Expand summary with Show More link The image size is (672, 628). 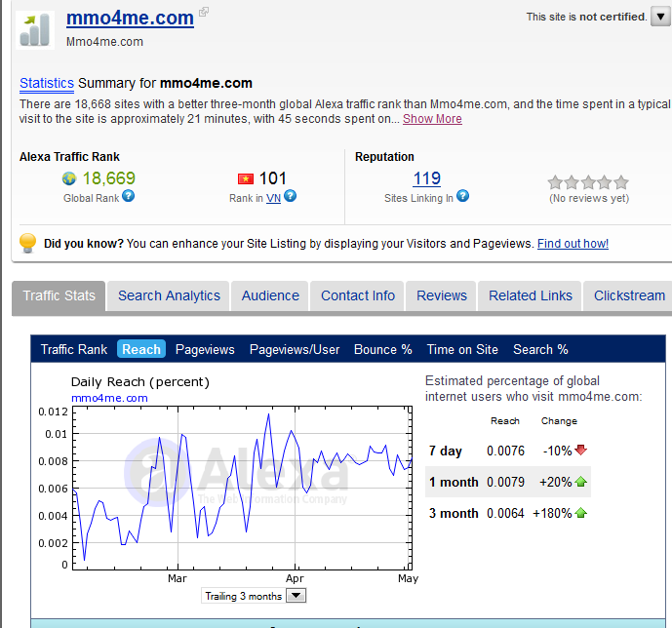tap(432, 119)
